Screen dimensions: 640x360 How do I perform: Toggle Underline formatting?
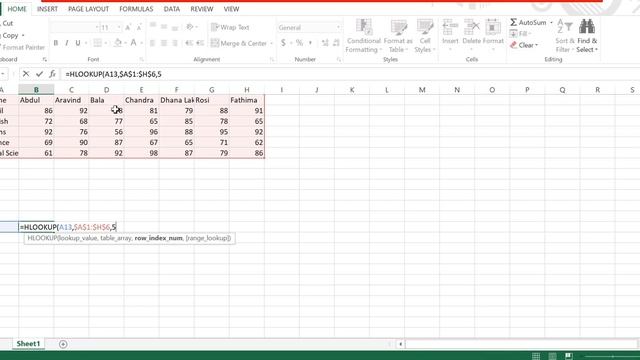[78, 43]
